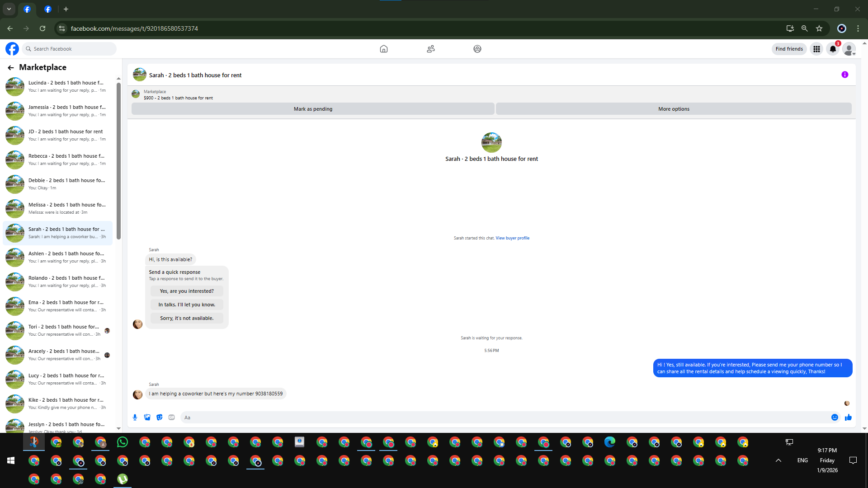
Task: Open the emoji picker in message box
Action: pos(835,418)
